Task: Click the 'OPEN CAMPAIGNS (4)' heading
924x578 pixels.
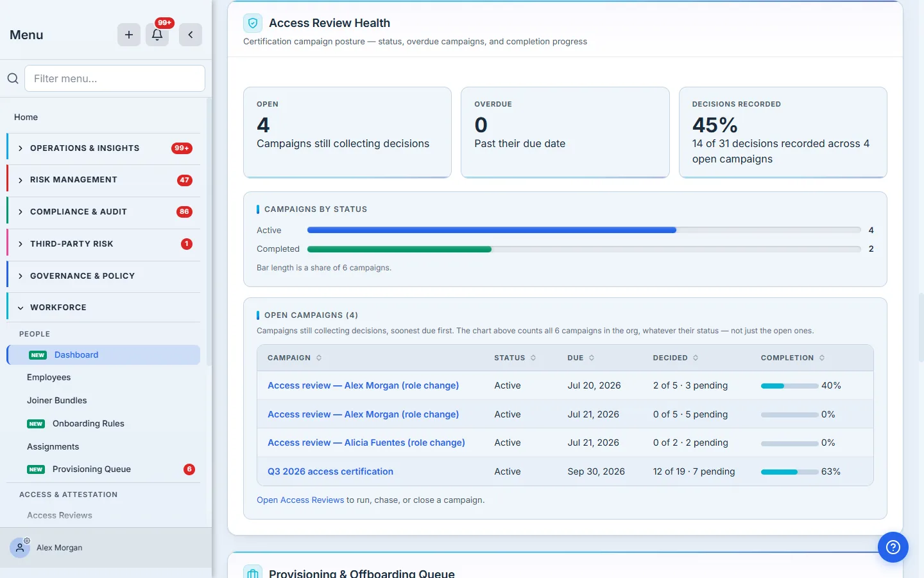Action: tap(311, 315)
